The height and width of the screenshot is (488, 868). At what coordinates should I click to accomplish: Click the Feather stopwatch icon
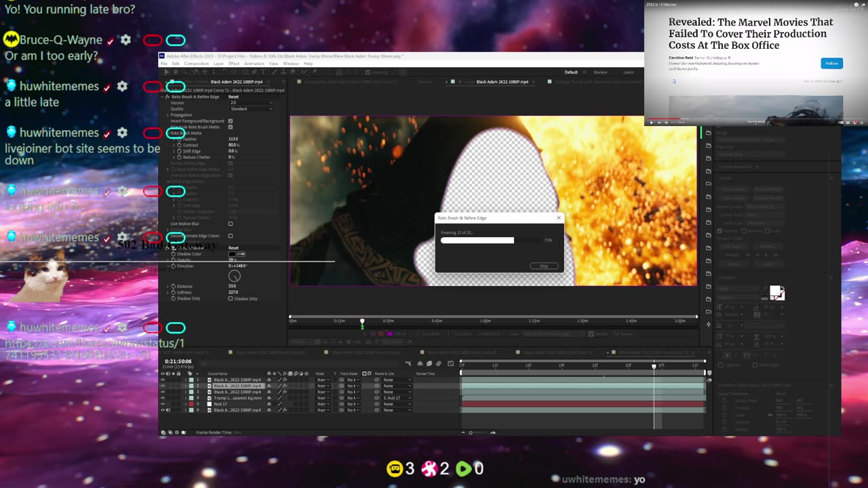click(179, 139)
